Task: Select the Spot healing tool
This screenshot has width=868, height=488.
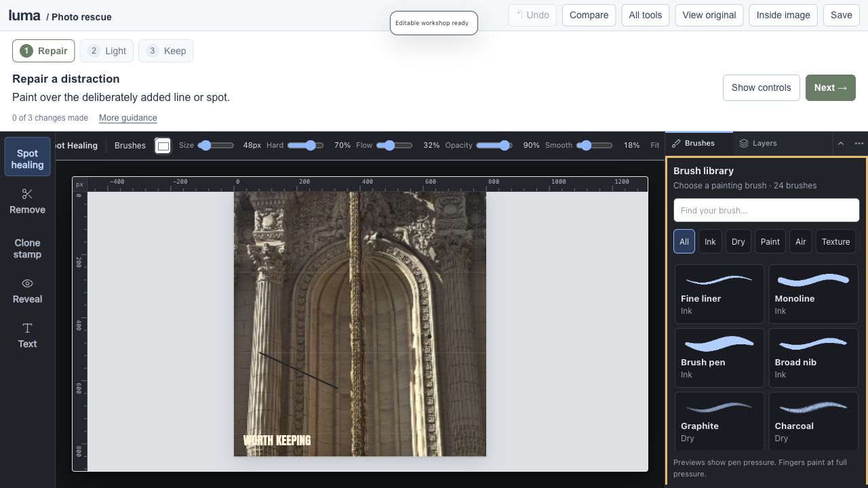Action: coord(27,157)
